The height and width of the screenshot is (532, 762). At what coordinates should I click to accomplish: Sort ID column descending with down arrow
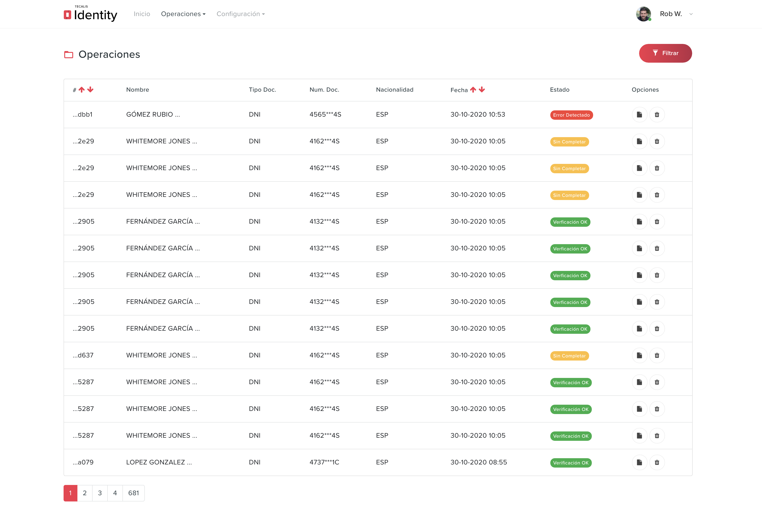point(90,90)
